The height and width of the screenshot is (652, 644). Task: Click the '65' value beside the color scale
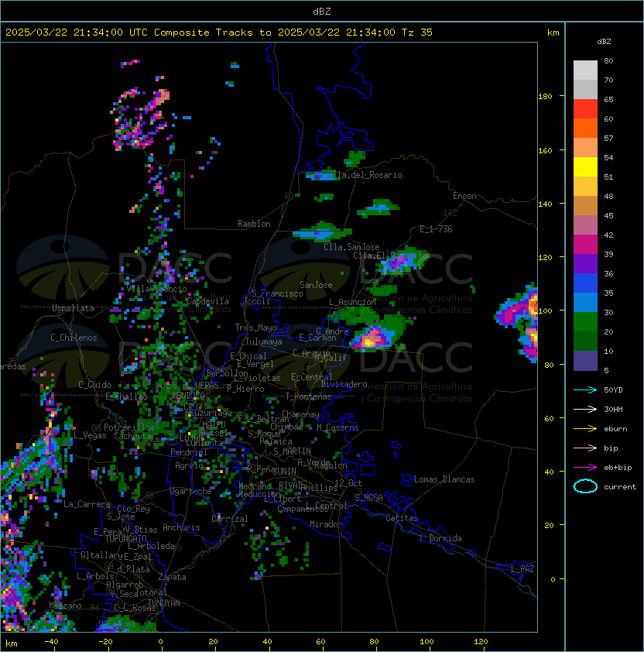pyautogui.click(x=608, y=99)
